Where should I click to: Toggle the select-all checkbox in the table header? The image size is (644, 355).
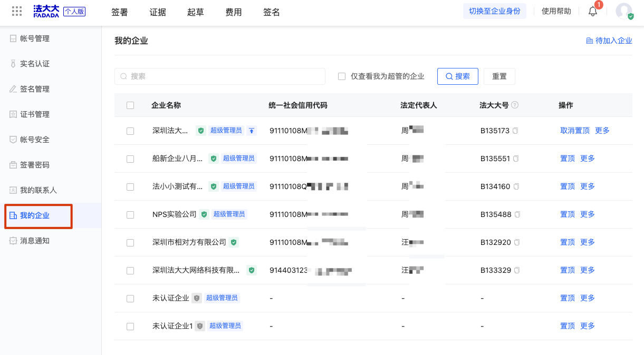(130, 105)
